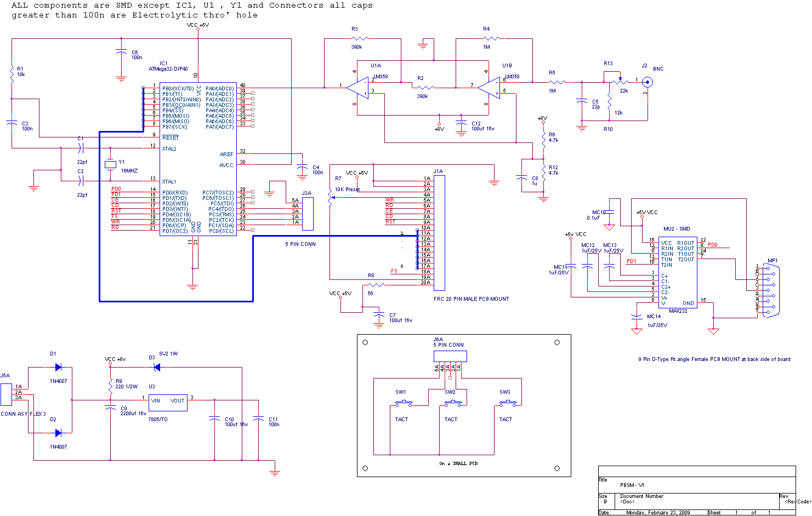Click the 'PBSM - V1' title text
Image resolution: width=812 pixels, height=516 pixels.
[632, 485]
